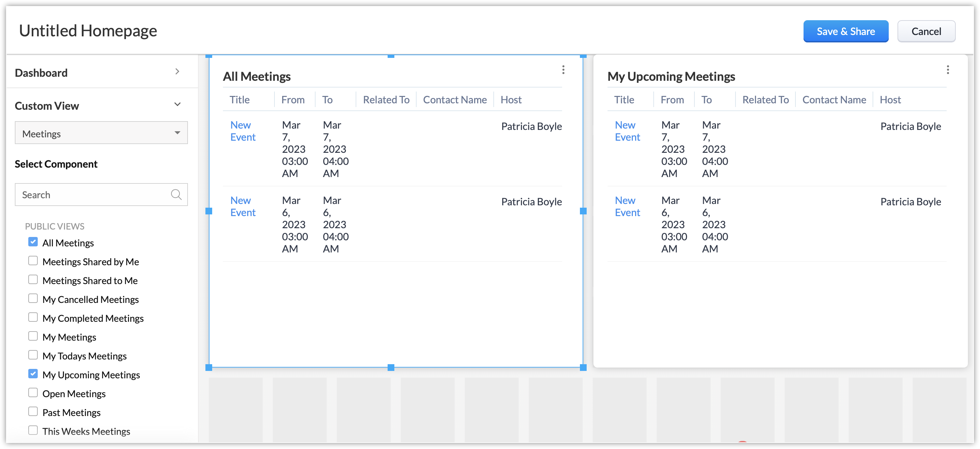Uncheck the All Meetings checkbox
Viewport: 980px width, 449px height.
[33, 242]
